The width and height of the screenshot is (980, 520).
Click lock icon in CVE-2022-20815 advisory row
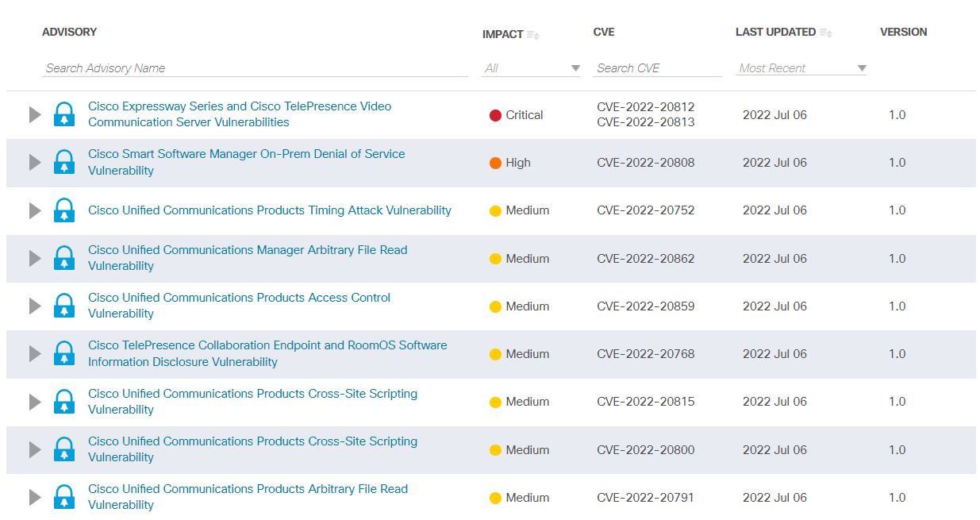(64, 402)
